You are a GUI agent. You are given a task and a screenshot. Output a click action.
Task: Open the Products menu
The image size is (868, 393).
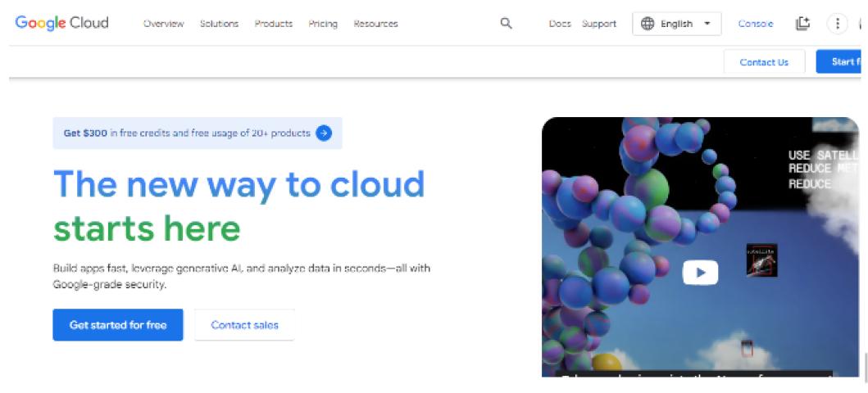tap(273, 24)
